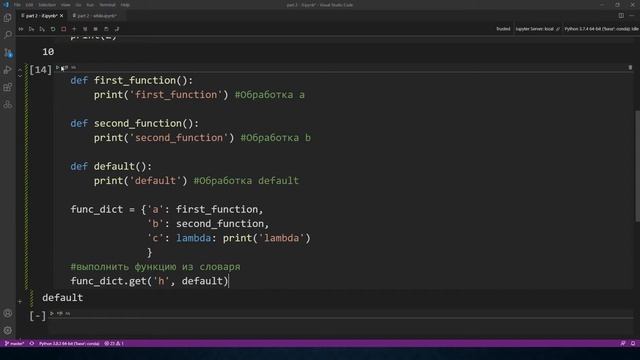Screen dimensions: 640x360
Task: Open the Run menu
Action: click(x=90, y=5)
